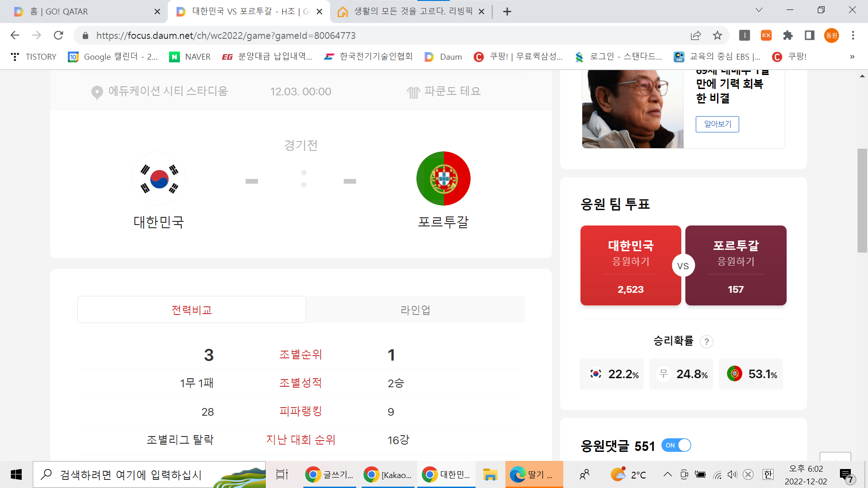Image resolution: width=868 pixels, height=488 pixels.
Task: Click the 알아보기 ad button
Action: pos(717,124)
